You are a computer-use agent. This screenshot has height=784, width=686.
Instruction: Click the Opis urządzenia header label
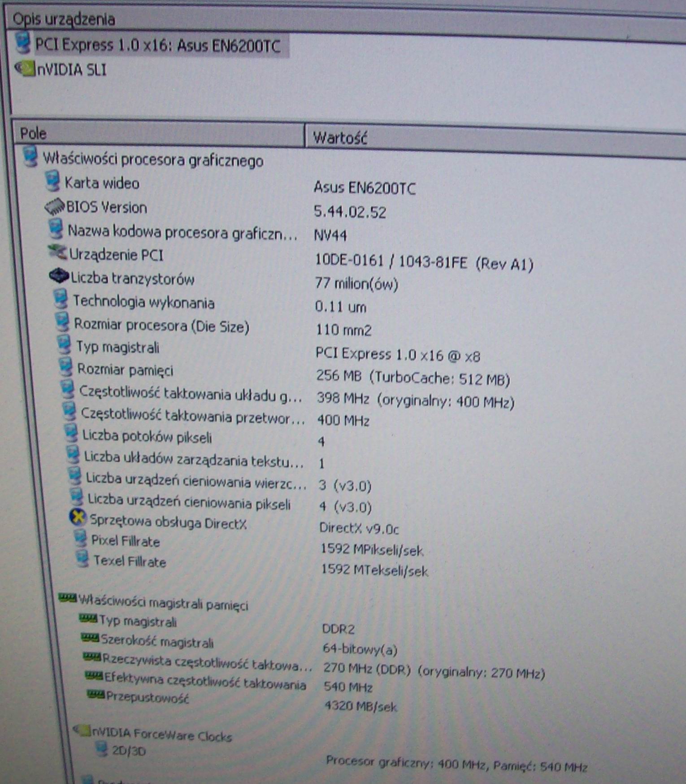(x=64, y=19)
